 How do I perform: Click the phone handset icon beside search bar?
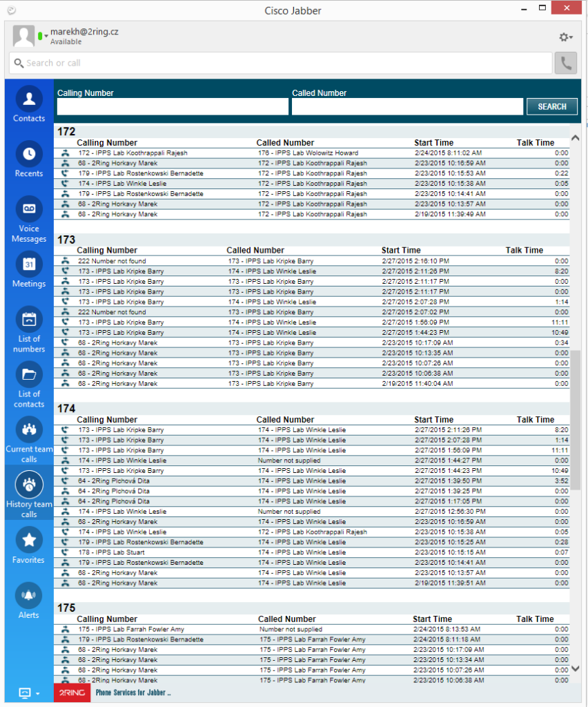click(565, 62)
